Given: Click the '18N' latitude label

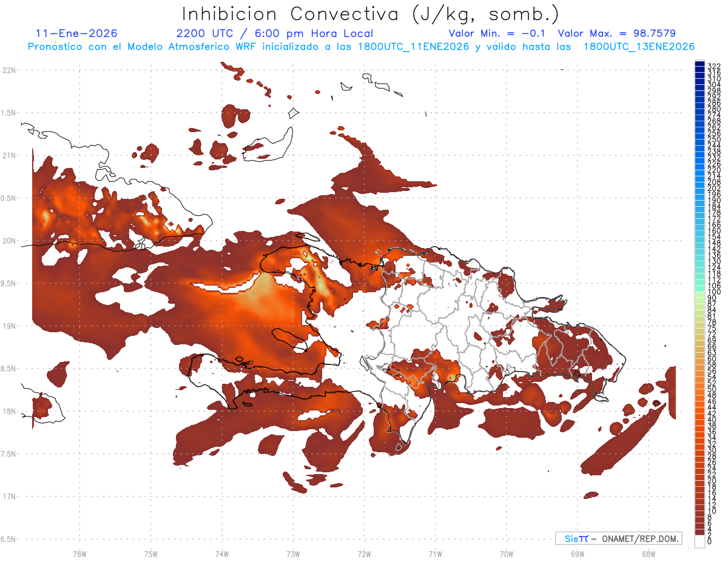Looking at the screenshot, I should pos(9,412).
